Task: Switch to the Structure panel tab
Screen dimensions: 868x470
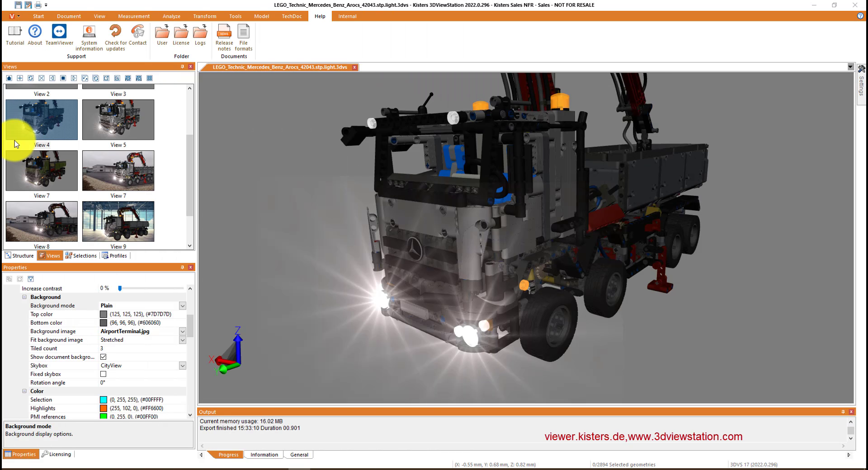Action: pyautogui.click(x=19, y=255)
